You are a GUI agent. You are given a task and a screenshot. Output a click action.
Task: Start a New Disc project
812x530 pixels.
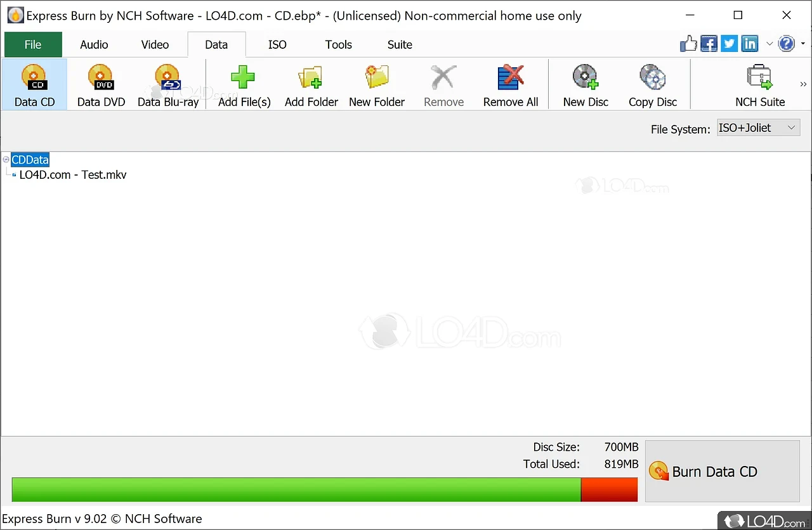(x=586, y=85)
